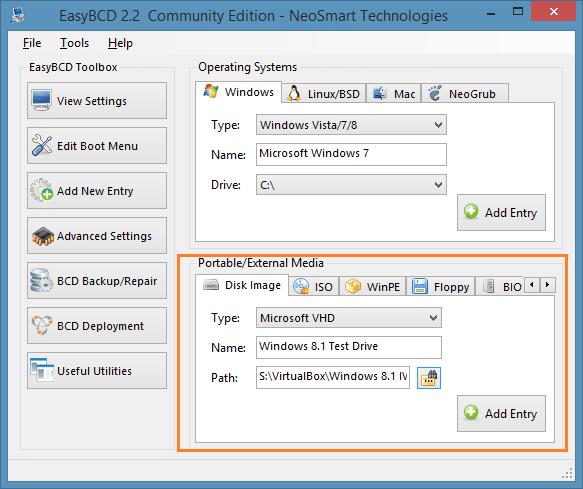
Task: Open Useful Utilities
Action: 97,371
